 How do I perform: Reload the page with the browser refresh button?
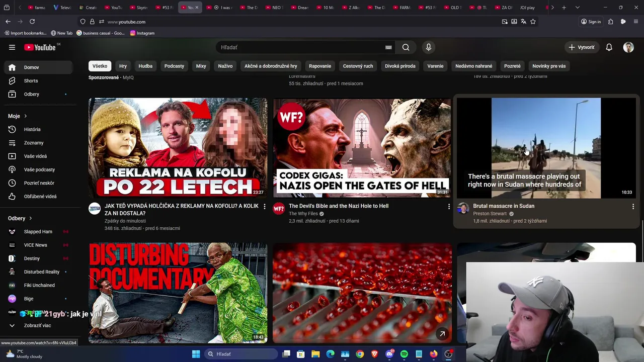click(x=32, y=22)
